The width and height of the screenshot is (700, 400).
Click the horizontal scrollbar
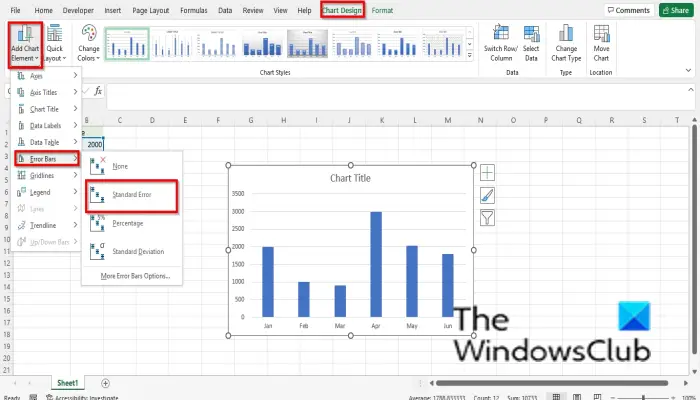552,383
